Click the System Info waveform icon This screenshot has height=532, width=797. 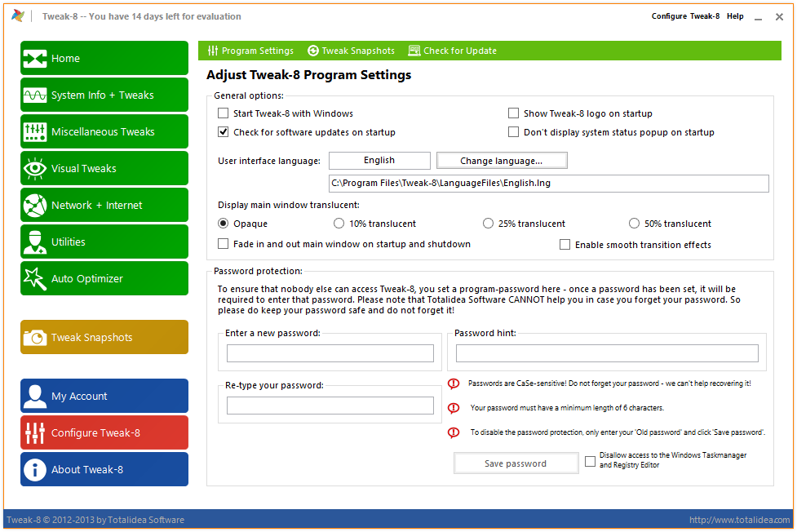pos(34,95)
